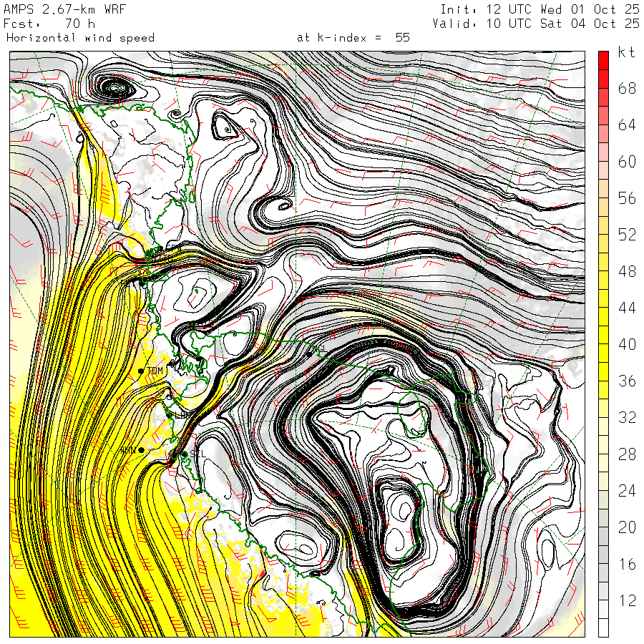Click the 60 label on the color scale
Viewport: 644px width, 644px height.
point(627,162)
